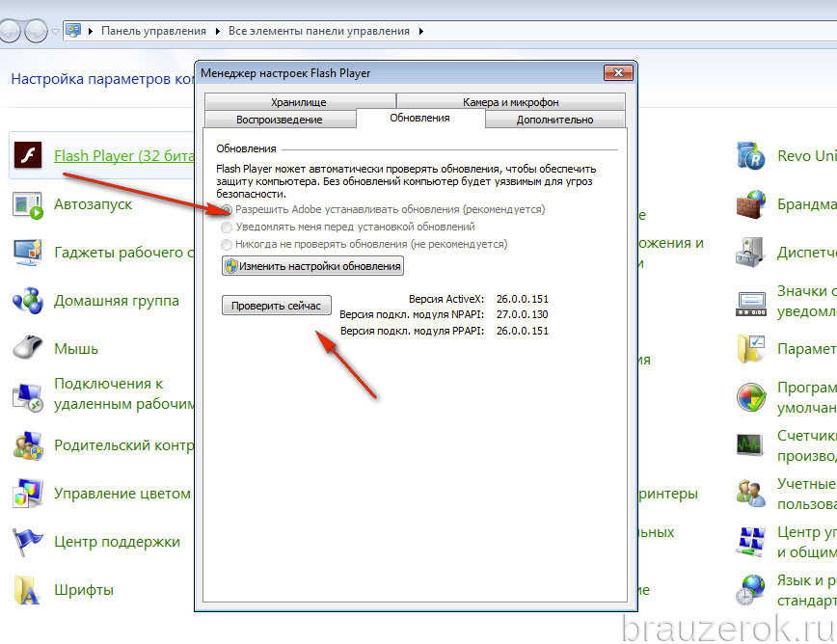This screenshot has height=644, width=837.
Task: Click the ActiveX version value 26.0.0.151
Action: 522,299
